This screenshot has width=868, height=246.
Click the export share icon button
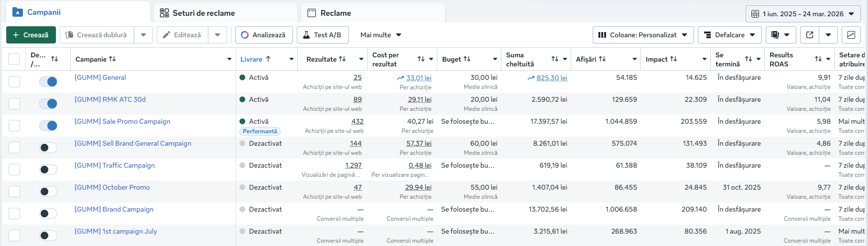tap(810, 35)
